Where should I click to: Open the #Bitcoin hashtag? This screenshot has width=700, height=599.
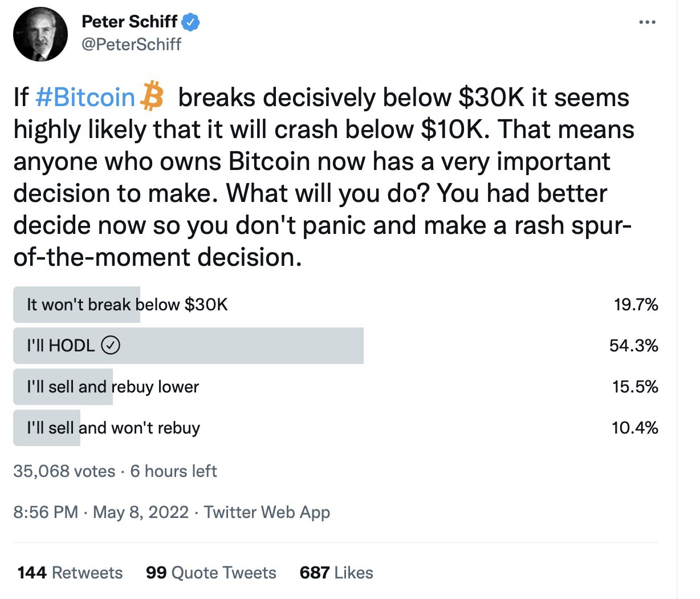[x=85, y=98]
